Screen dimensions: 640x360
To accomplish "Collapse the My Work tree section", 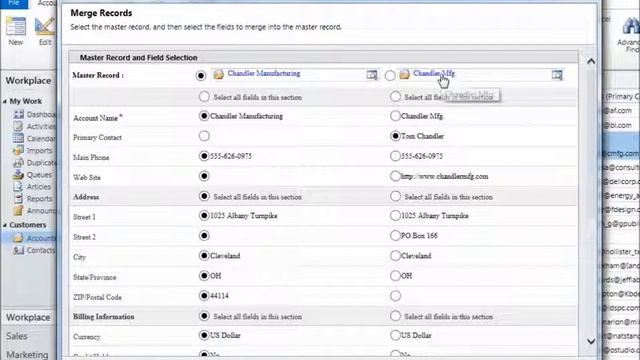I will click(x=5, y=101).
